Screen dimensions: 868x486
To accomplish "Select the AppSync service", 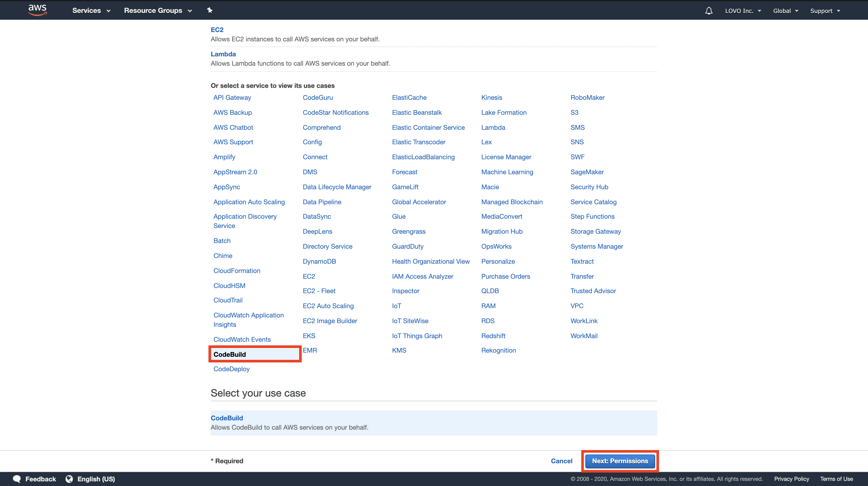I will tap(227, 187).
